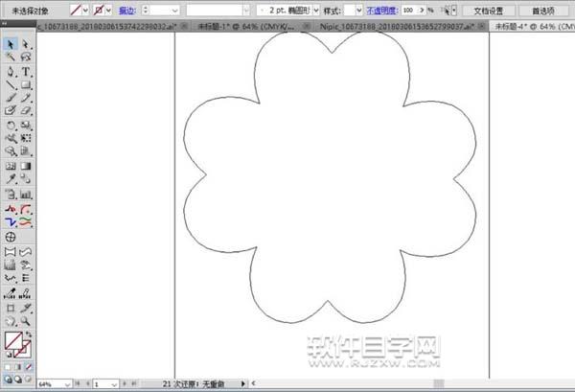Select the Hand tool
This screenshot has width=575, height=392.
11,321
